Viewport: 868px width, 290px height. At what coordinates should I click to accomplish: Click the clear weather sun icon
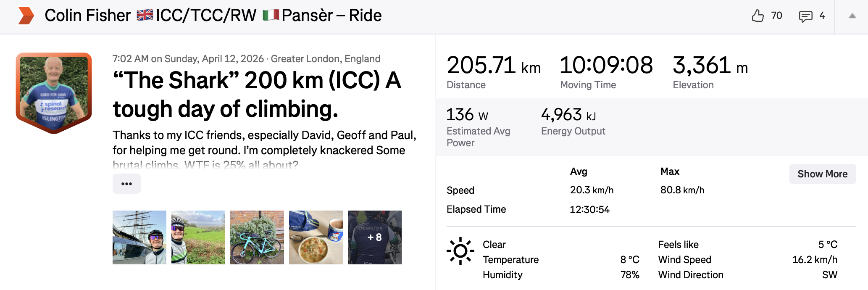(x=460, y=251)
